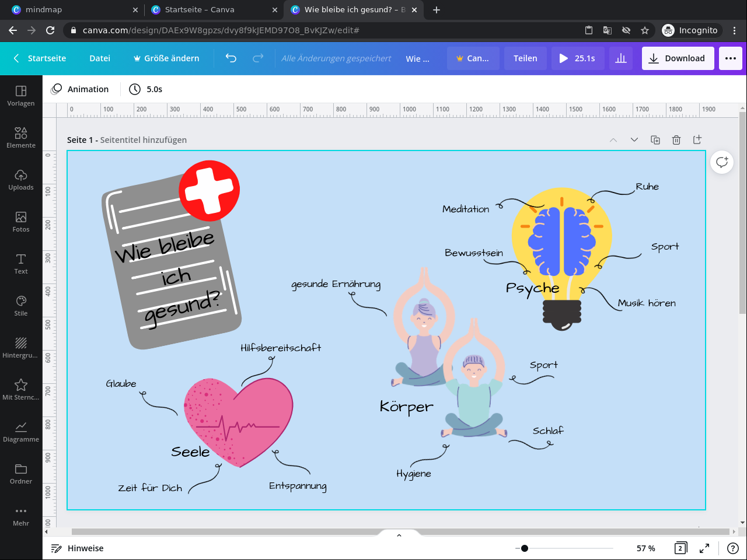Open the help question mark

[733, 548]
